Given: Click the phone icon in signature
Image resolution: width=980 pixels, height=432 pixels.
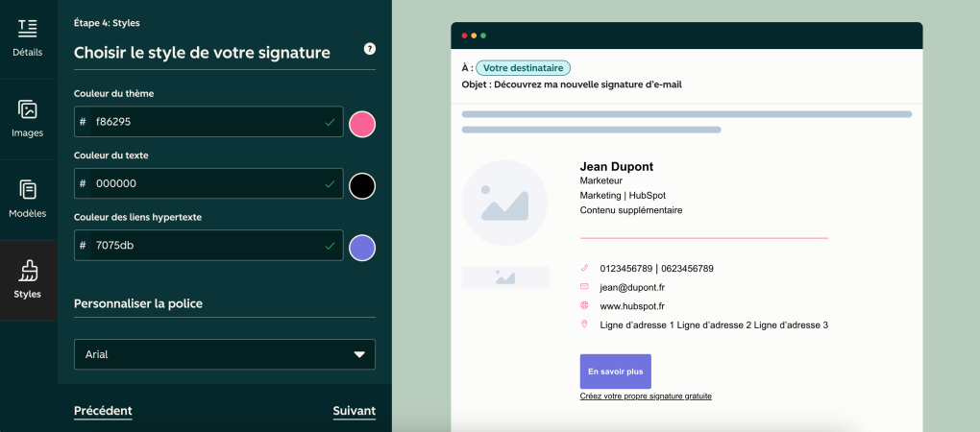Looking at the screenshot, I should (584, 268).
